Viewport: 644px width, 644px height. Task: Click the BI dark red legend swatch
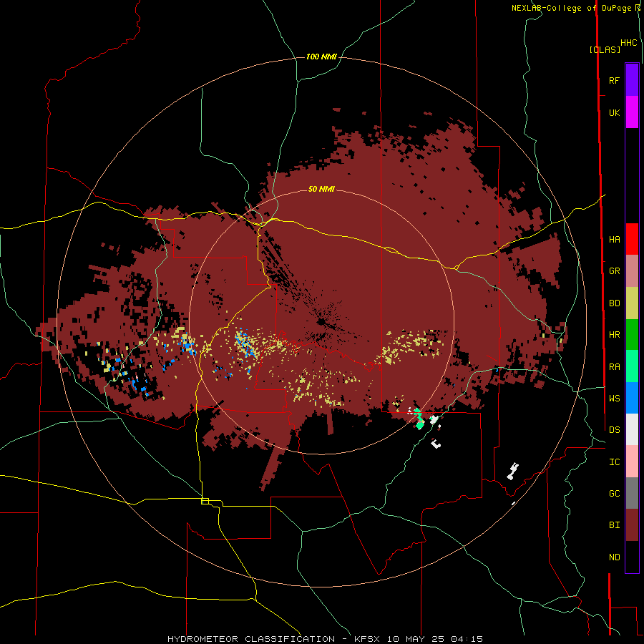[x=632, y=525]
